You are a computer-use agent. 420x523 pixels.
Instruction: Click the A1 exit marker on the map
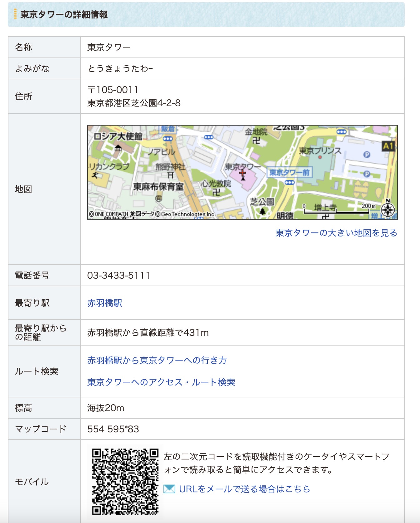point(388,146)
